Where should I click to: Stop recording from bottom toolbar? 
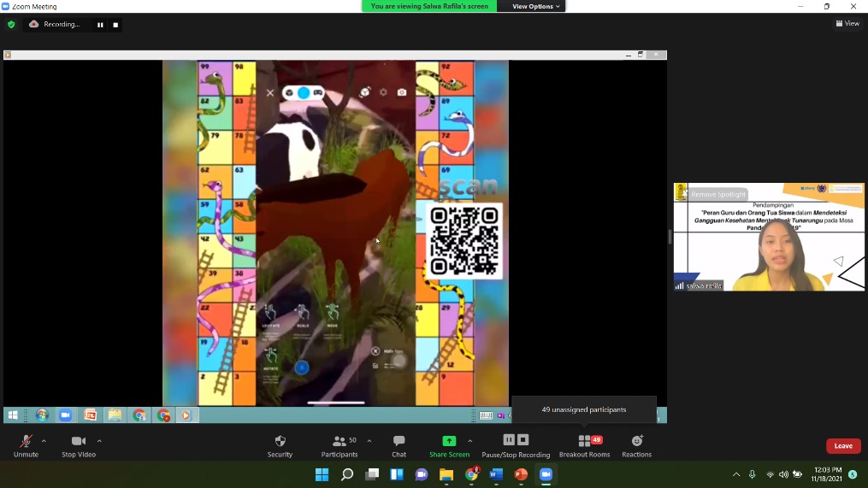coord(523,440)
